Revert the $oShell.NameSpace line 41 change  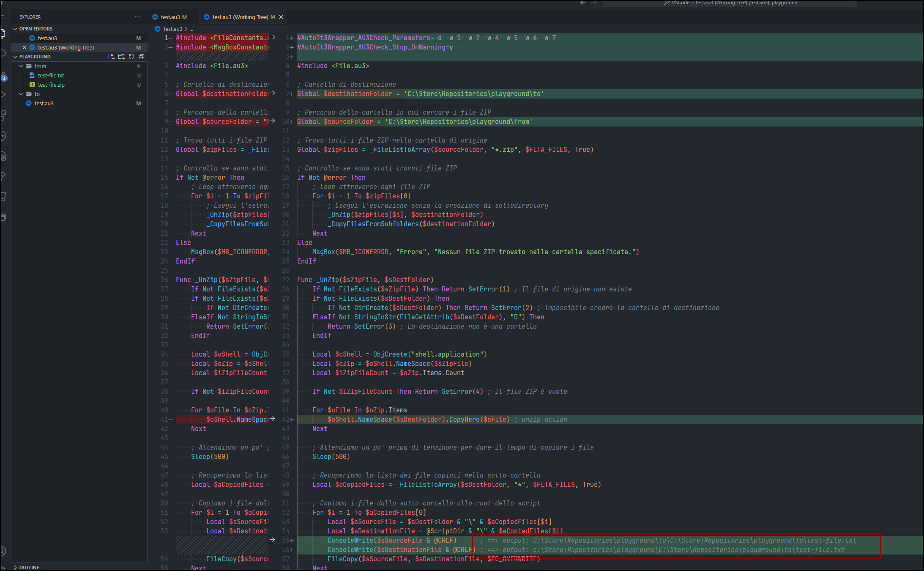point(273,419)
